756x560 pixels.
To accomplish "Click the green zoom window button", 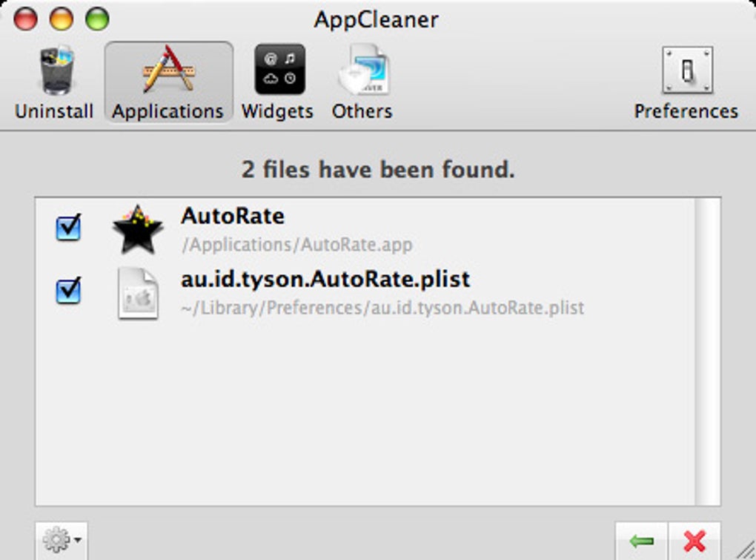I will pos(96,19).
